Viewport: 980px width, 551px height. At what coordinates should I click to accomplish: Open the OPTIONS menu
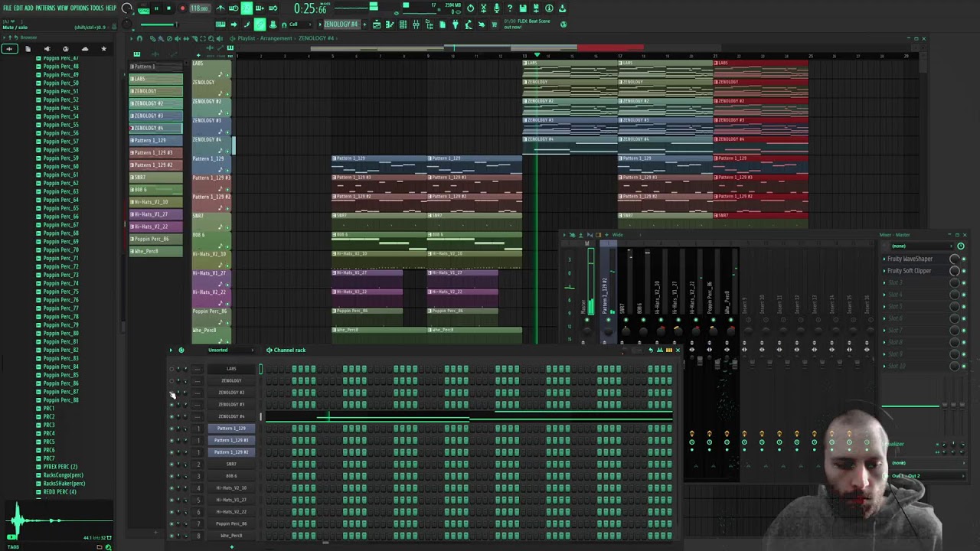(x=80, y=8)
